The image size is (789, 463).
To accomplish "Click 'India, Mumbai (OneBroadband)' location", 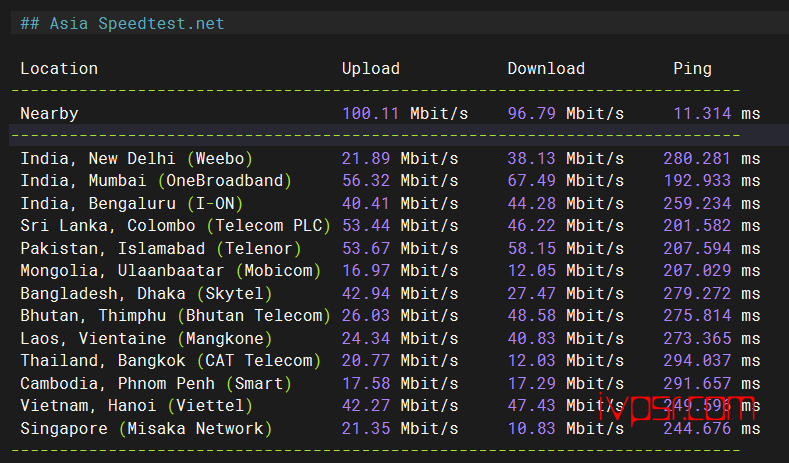I will pos(156,181).
